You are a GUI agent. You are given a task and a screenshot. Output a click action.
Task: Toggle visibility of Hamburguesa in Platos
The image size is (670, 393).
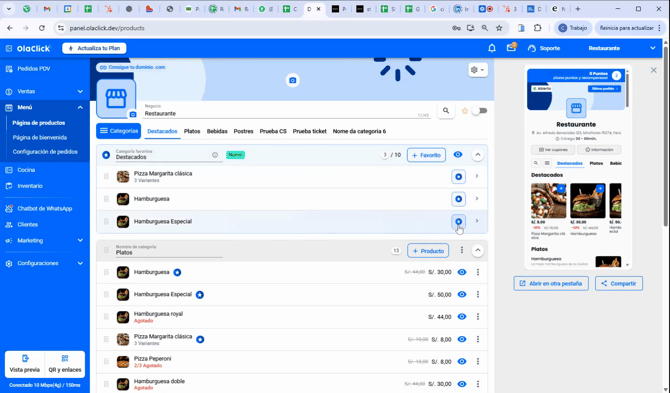coord(462,272)
